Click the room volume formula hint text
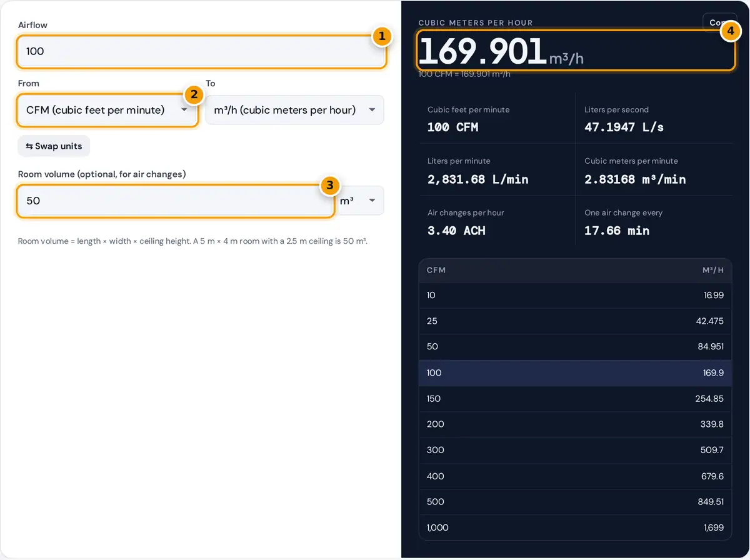The width and height of the screenshot is (750, 560). [x=192, y=241]
